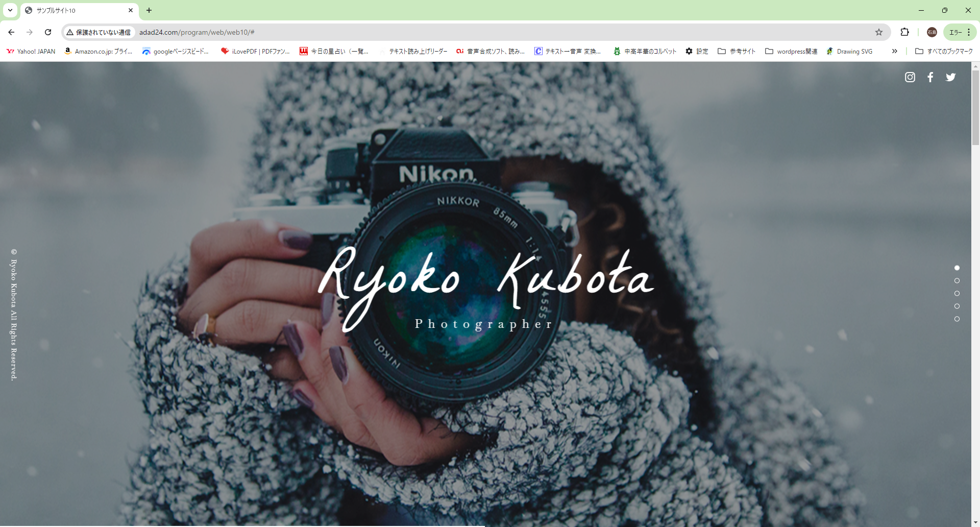980x527 pixels.
Task: Jump to the fourth section dot
Action: pyautogui.click(x=957, y=306)
